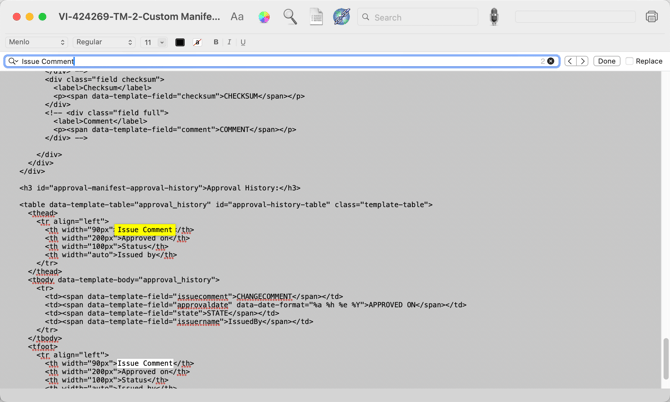Viewport: 670px width, 402px height.
Task: Open the Fonts panel with Aa icon
Action: (x=237, y=17)
